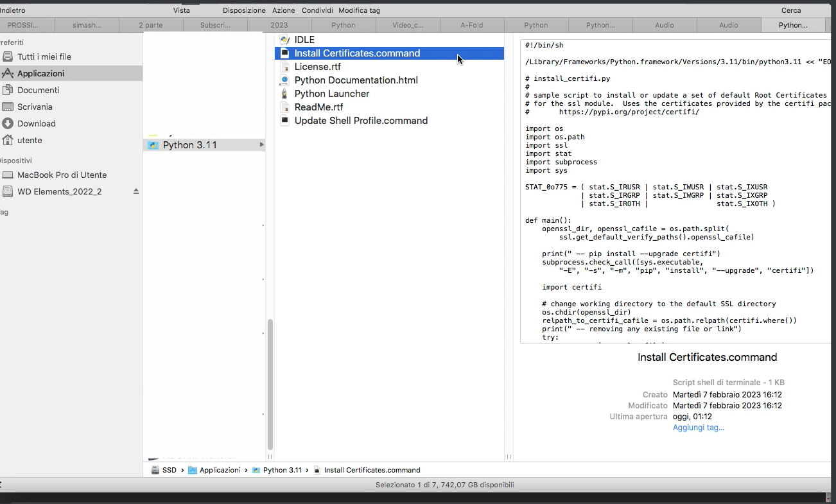Click the Cerca search field
The image size is (836, 504).
791,10
